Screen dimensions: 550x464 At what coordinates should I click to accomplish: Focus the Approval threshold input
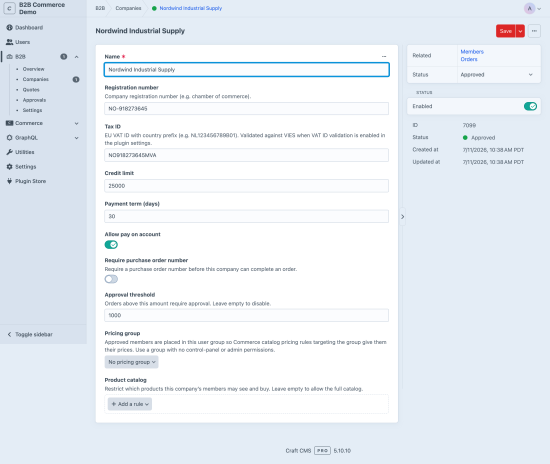247,315
